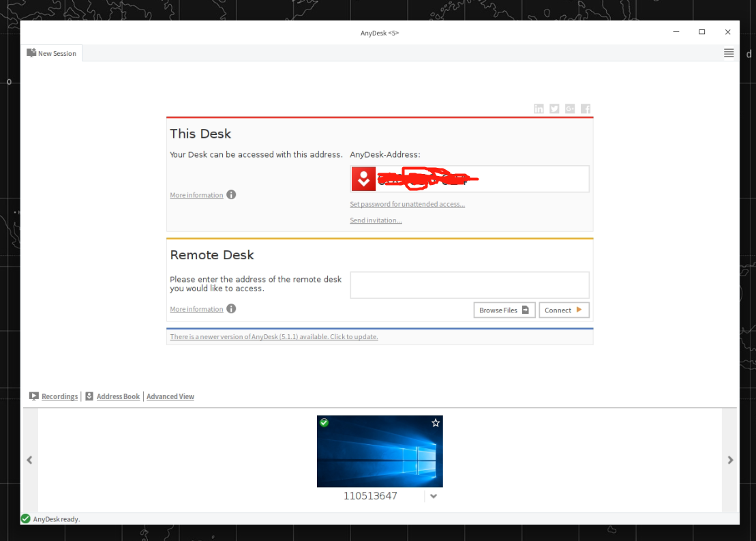The image size is (756, 541).
Task: Click the Recordings icon
Action: tap(34, 396)
